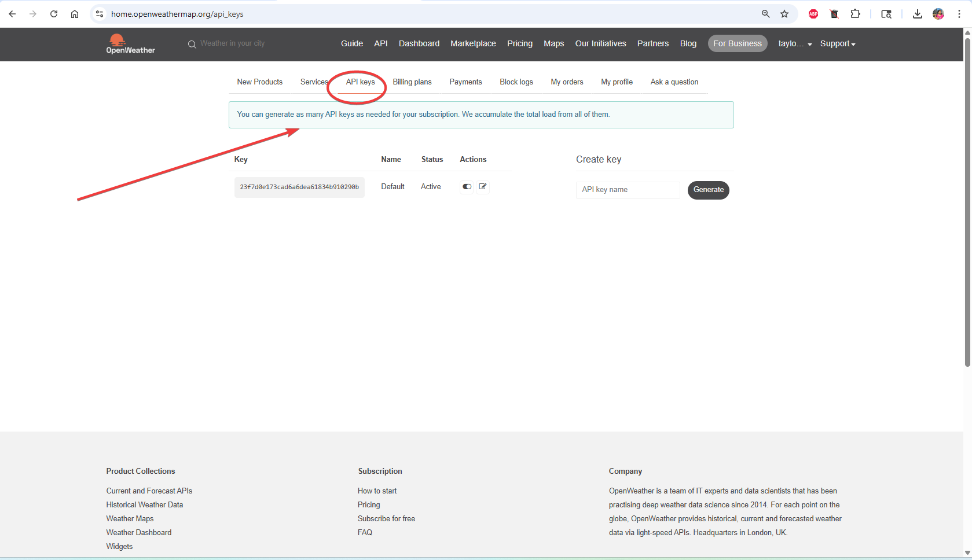972x560 pixels.
Task: Open the tab search media icon
Action: point(886,14)
